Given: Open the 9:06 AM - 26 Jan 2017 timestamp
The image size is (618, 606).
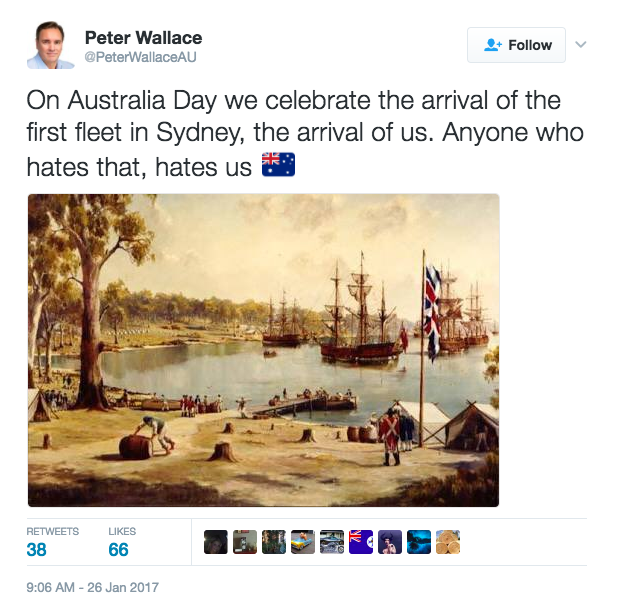Looking at the screenshot, I should 93,587.
